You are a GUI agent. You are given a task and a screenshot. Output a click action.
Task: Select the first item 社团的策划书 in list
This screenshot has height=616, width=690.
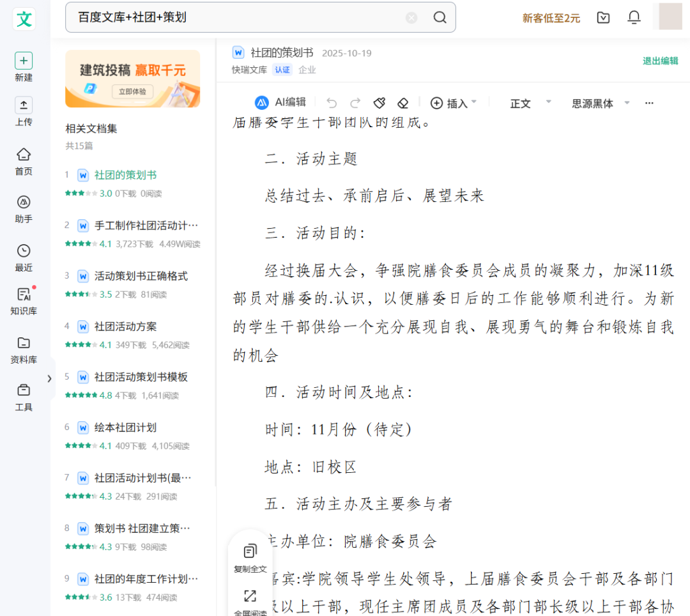(x=125, y=175)
